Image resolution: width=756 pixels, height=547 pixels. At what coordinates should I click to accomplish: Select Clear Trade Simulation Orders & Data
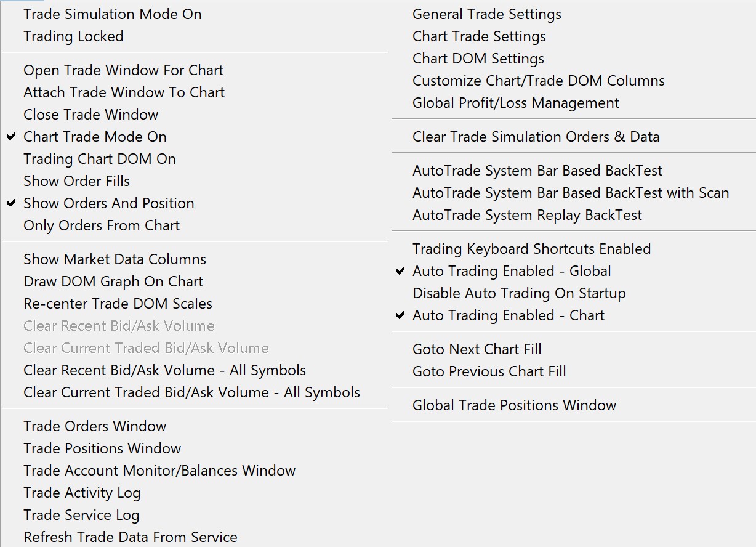[x=536, y=137]
